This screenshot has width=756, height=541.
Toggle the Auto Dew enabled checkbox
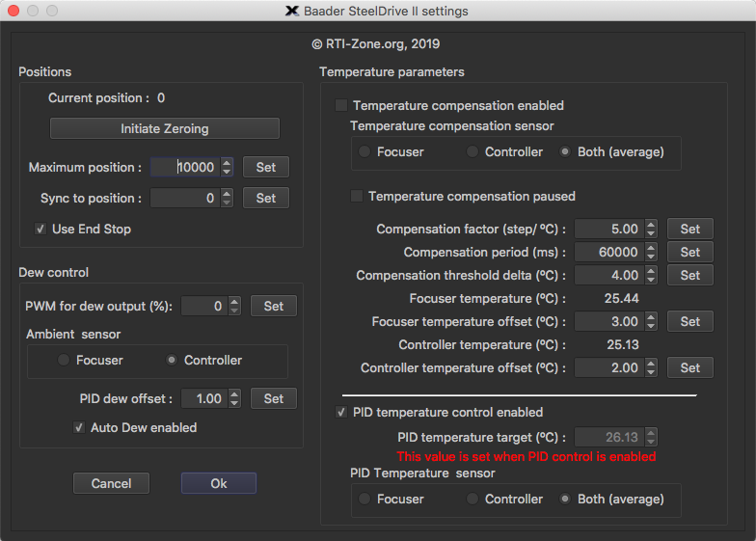pos(79,428)
